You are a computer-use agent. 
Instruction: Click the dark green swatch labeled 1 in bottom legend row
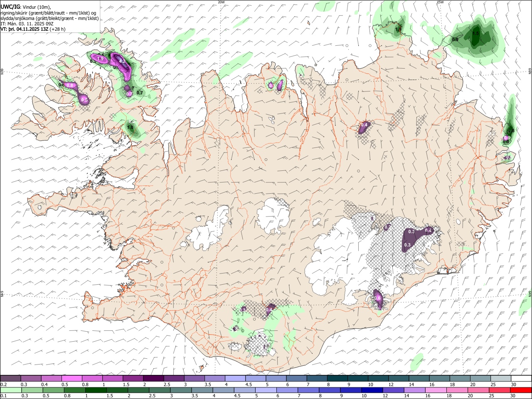point(96,390)
